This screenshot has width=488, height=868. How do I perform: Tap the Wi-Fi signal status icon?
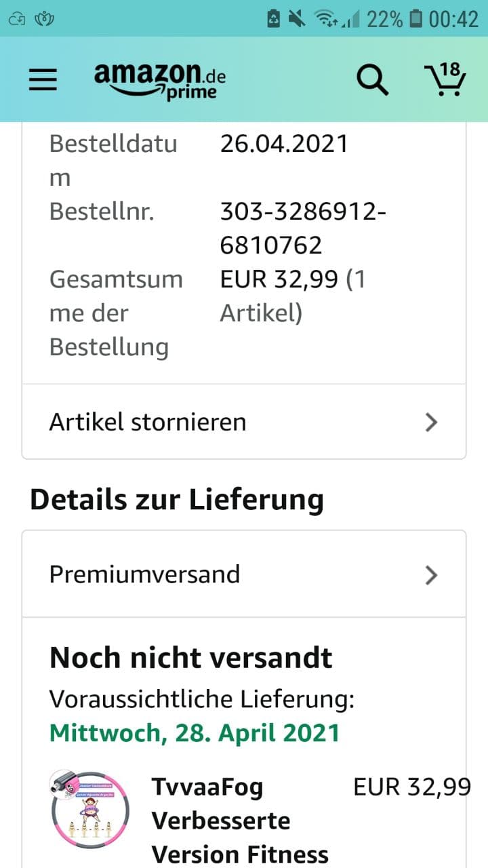[327, 18]
